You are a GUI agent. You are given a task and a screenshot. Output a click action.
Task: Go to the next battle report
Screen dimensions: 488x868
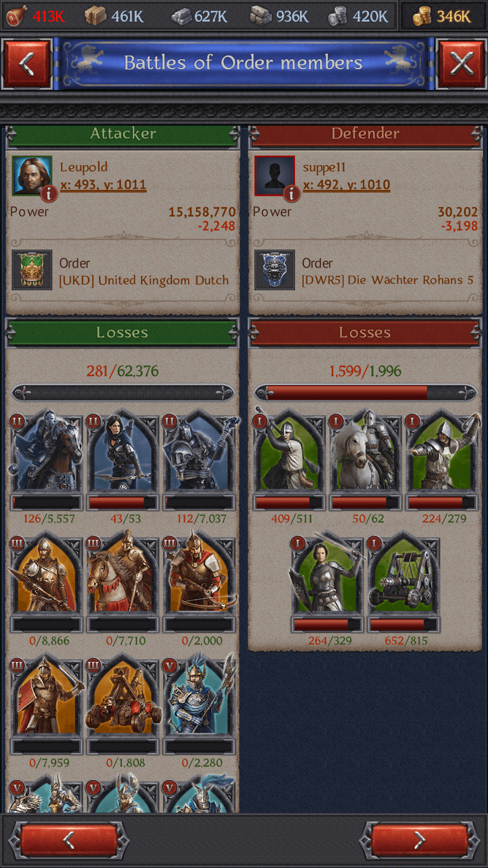419,840
